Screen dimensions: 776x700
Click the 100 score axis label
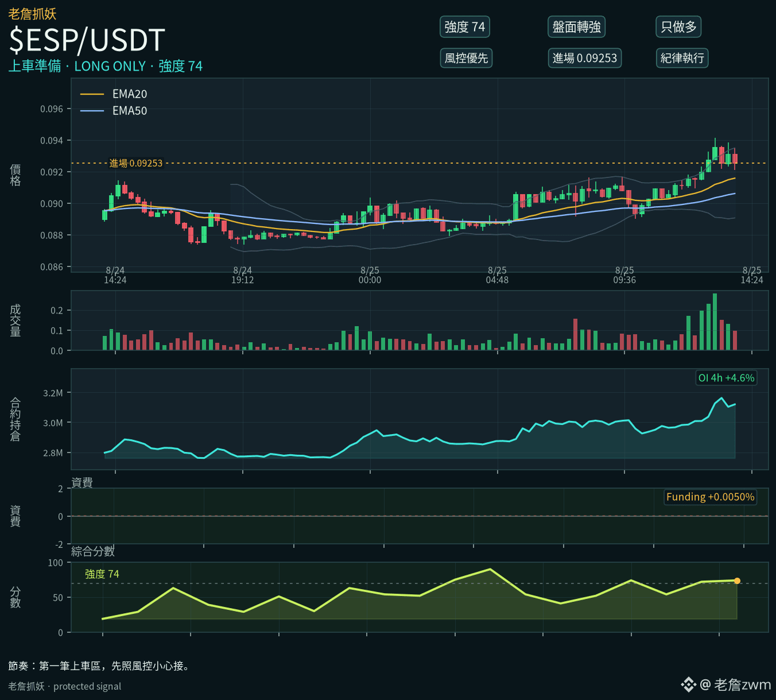(x=56, y=563)
